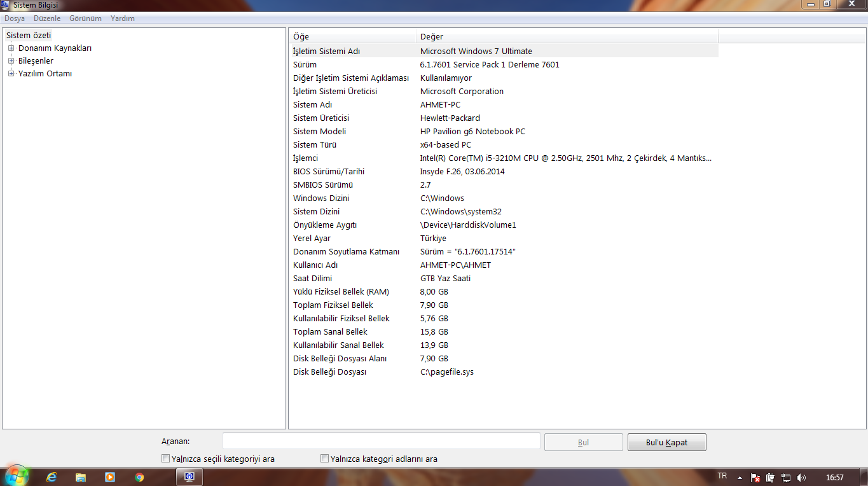Select the İşletim Sistemi Adı row

click(x=504, y=51)
